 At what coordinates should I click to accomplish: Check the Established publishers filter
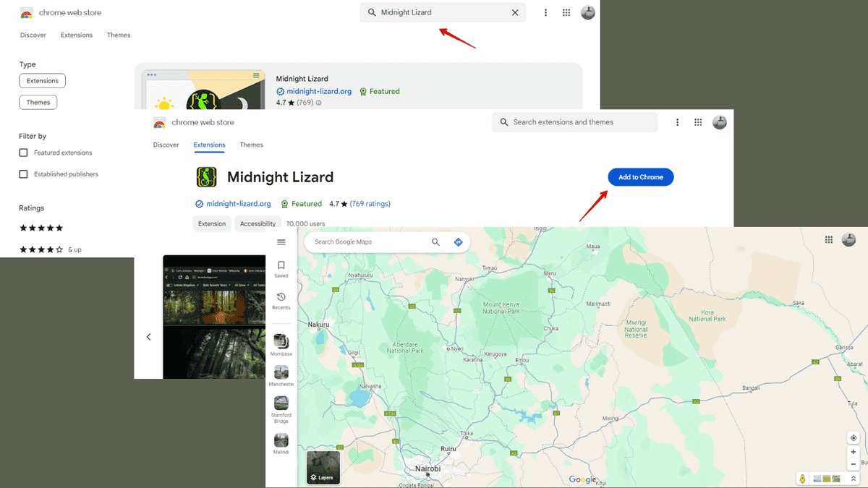22,174
